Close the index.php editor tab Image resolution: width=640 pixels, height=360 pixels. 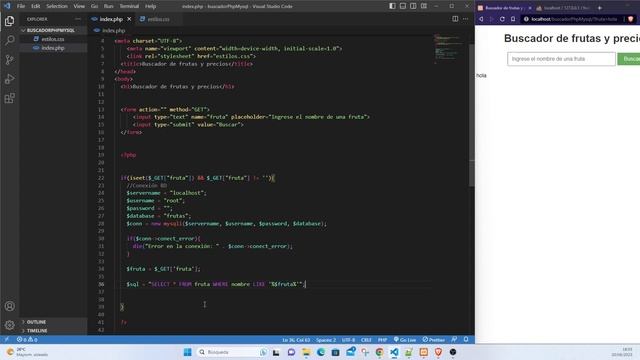coord(129,19)
